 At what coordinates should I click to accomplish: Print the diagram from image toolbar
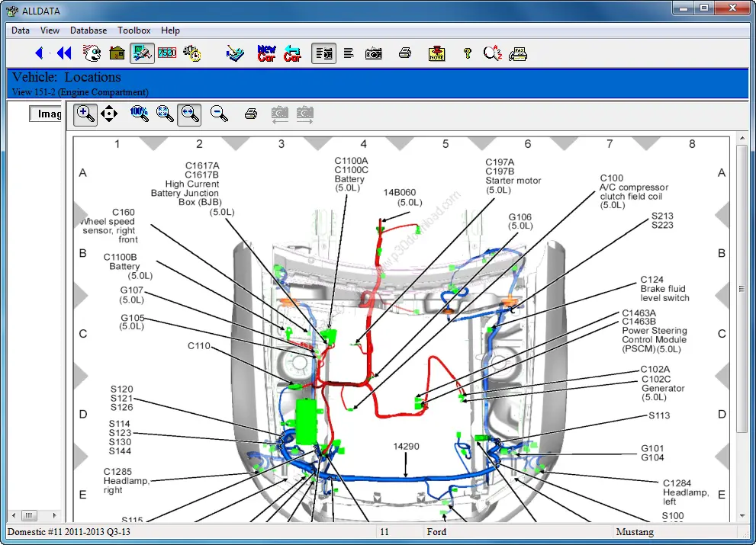tap(250, 114)
